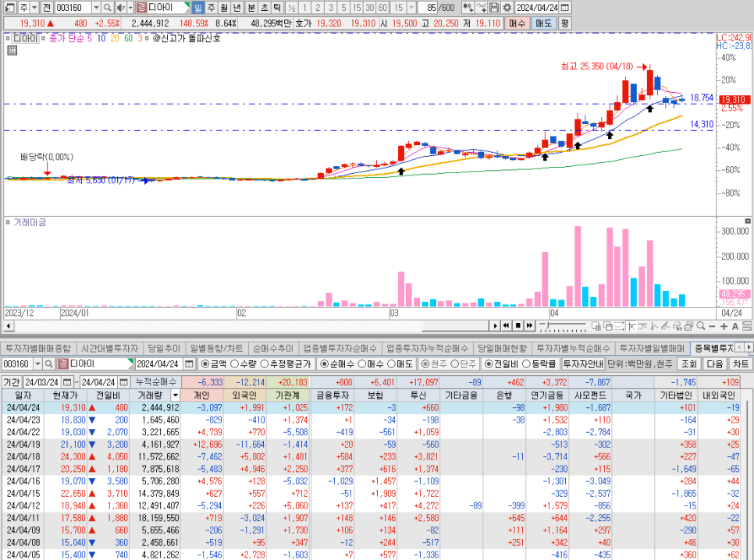
Task: Click the crosshair cursor tool icon
Action: [x=631, y=326]
